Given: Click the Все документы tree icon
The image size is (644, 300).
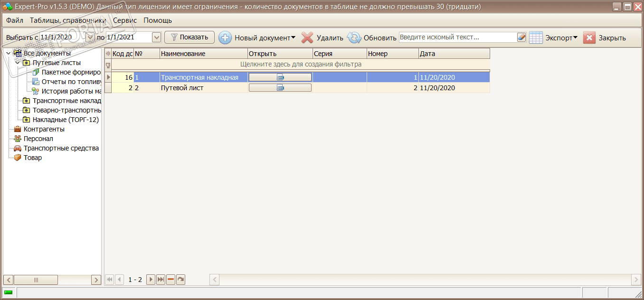Looking at the screenshot, I should point(18,53).
